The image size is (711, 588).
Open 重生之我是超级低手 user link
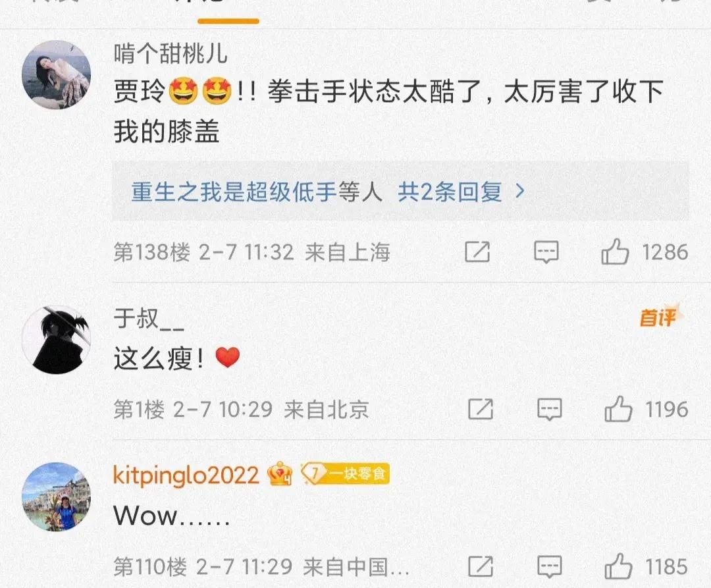(x=234, y=192)
